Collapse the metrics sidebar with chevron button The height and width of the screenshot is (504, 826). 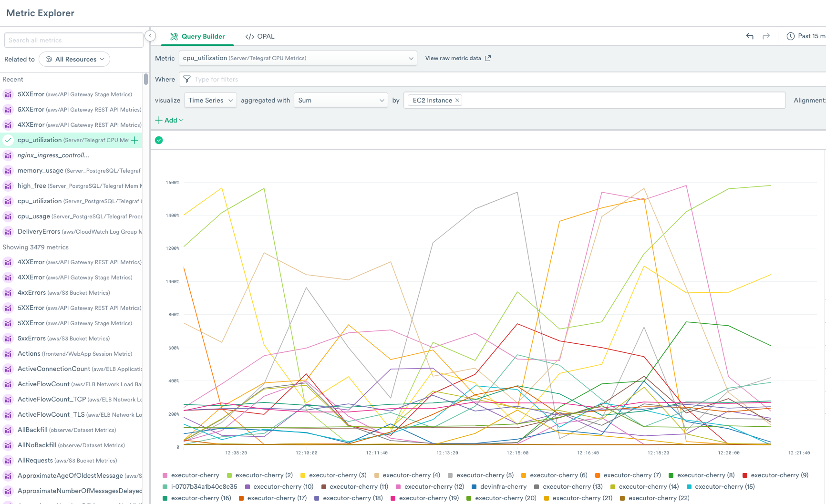[150, 36]
